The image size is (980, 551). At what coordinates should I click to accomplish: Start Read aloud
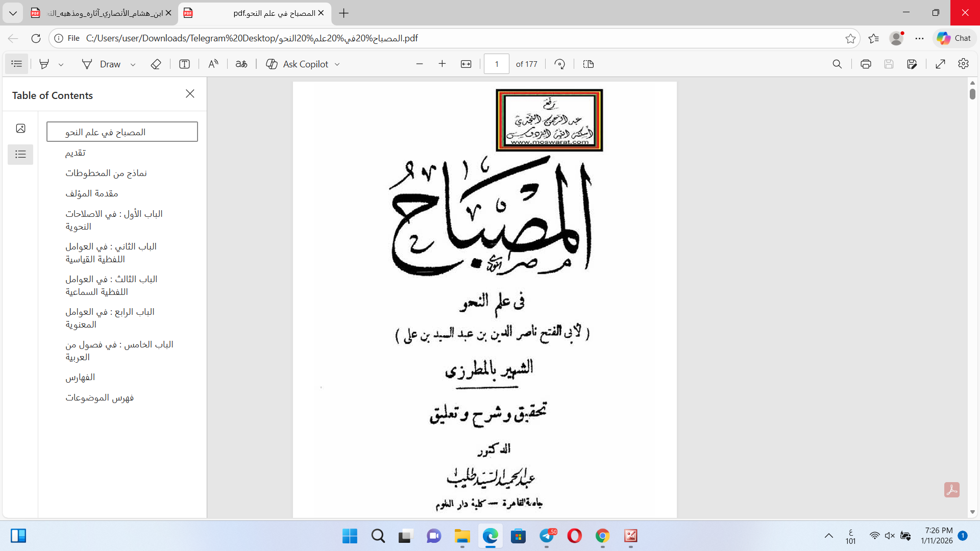point(213,64)
